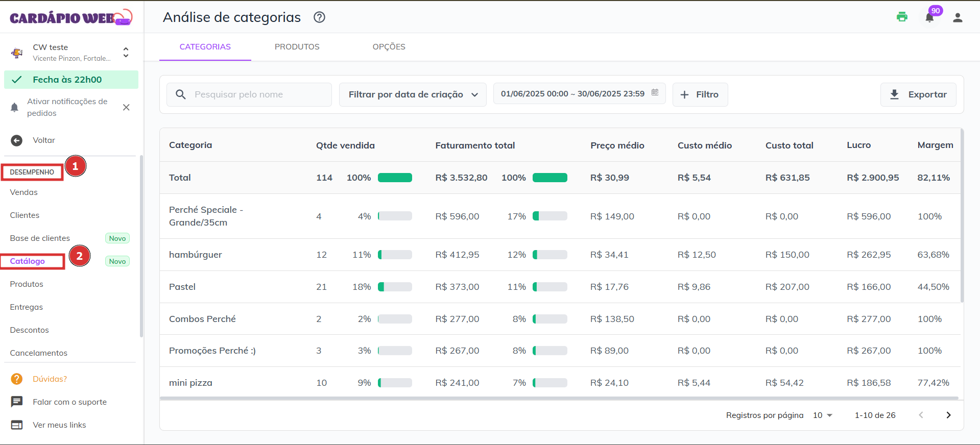
Task: Click the calendar icon in date range field
Action: click(x=655, y=93)
